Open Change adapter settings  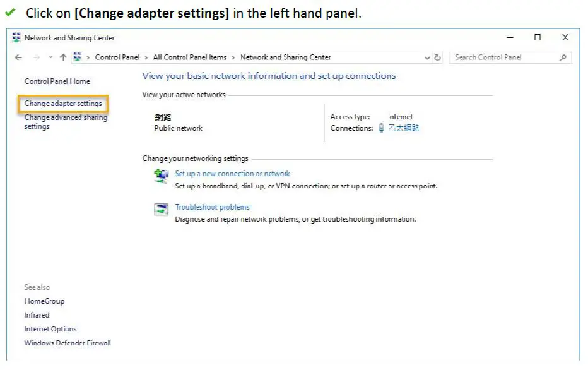tap(63, 104)
